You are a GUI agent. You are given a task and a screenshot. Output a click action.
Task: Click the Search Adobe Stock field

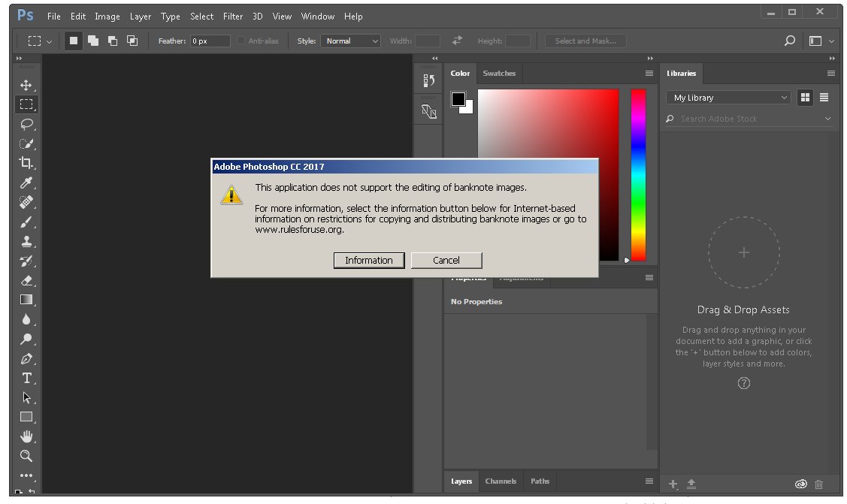tap(749, 119)
